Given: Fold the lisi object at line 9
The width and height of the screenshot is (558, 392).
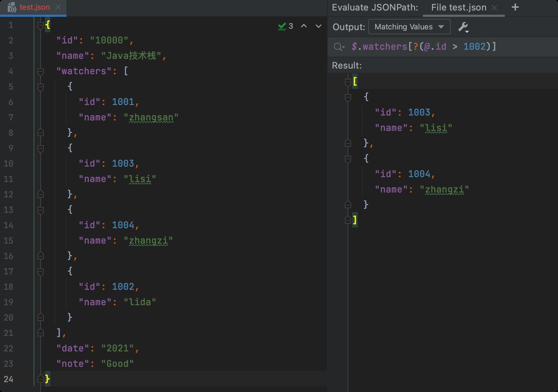Looking at the screenshot, I should [41, 148].
